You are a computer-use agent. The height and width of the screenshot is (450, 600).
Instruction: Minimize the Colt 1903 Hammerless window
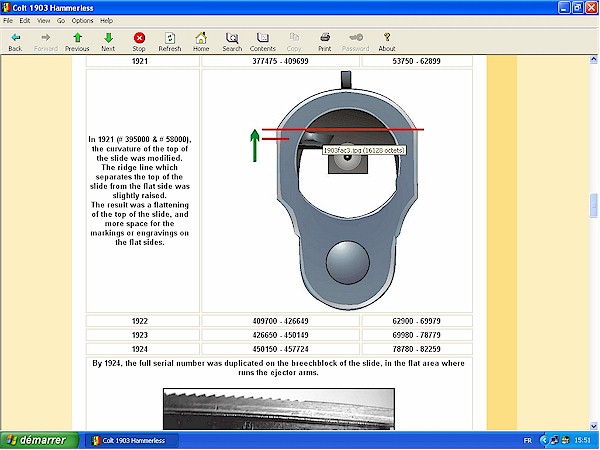pyautogui.click(x=564, y=8)
